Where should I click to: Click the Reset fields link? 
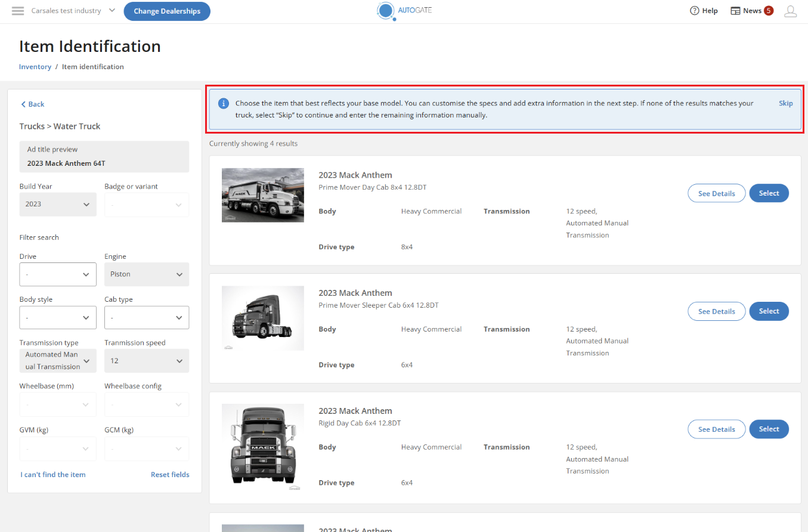170,475
